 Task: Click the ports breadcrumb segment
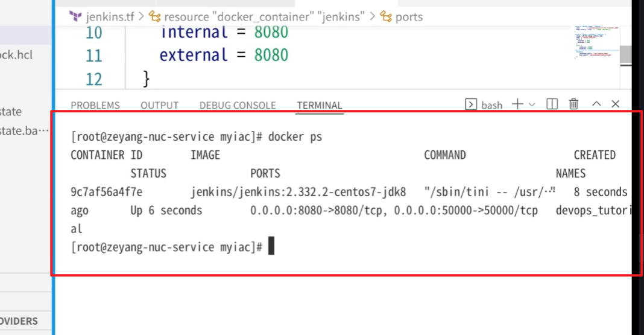coord(409,17)
